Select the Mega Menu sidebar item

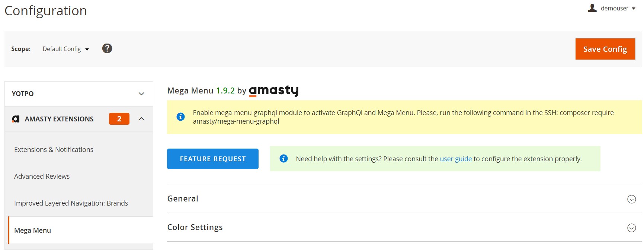pyautogui.click(x=33, y=230)
